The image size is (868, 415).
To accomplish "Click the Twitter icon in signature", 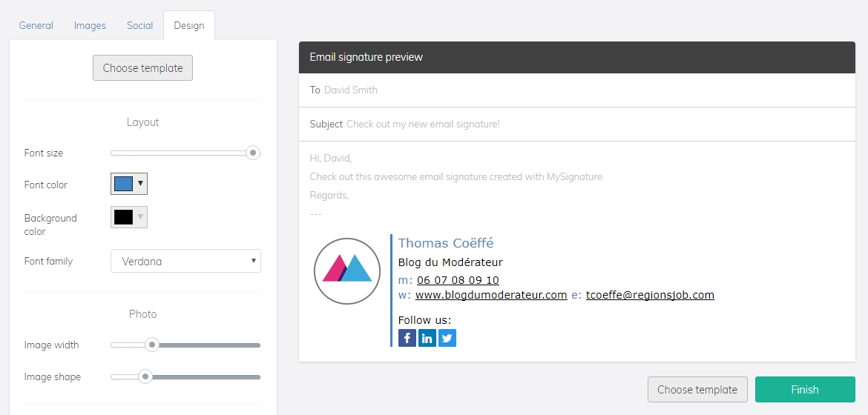I will pyautogui.click(x=447, y=337).
